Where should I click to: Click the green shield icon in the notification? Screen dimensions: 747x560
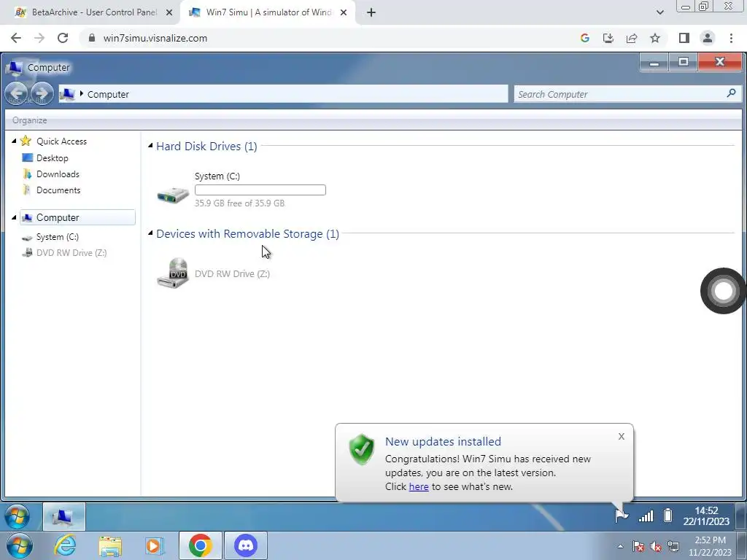pos(362,449)
